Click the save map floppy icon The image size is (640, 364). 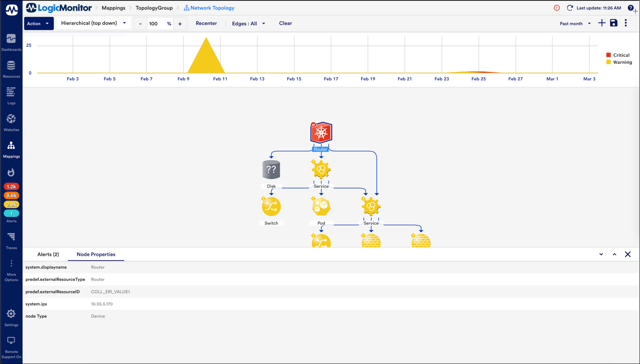pyautogui.click(x=613, y=23)
